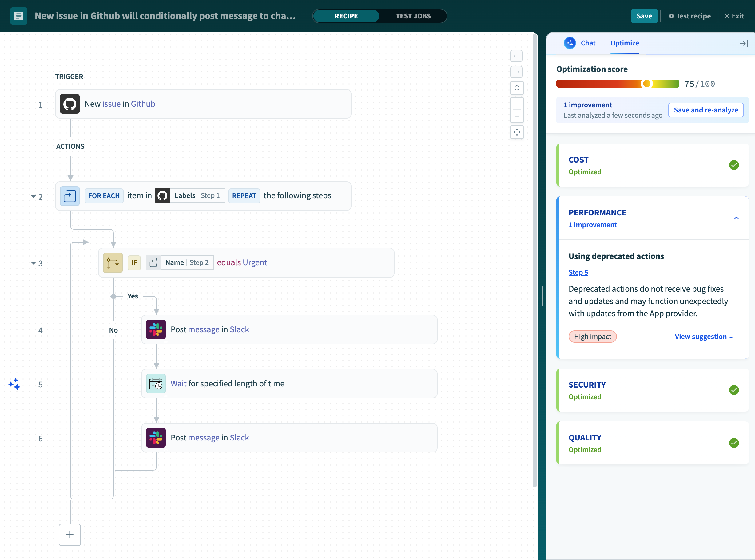755x560 pixels.
Task: Click the Slack icon on step 6
Action: point(156,437)
